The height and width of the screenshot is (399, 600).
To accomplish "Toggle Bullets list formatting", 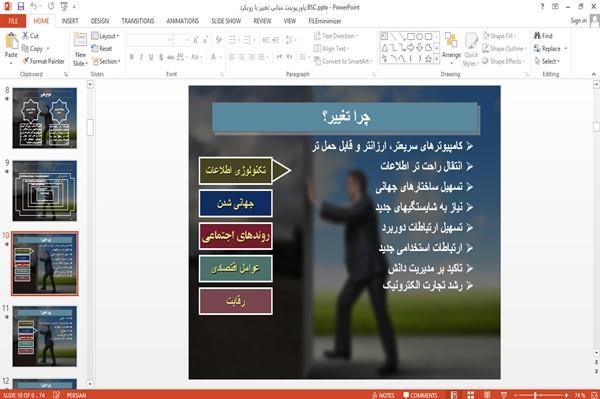I will click(233, 40).
